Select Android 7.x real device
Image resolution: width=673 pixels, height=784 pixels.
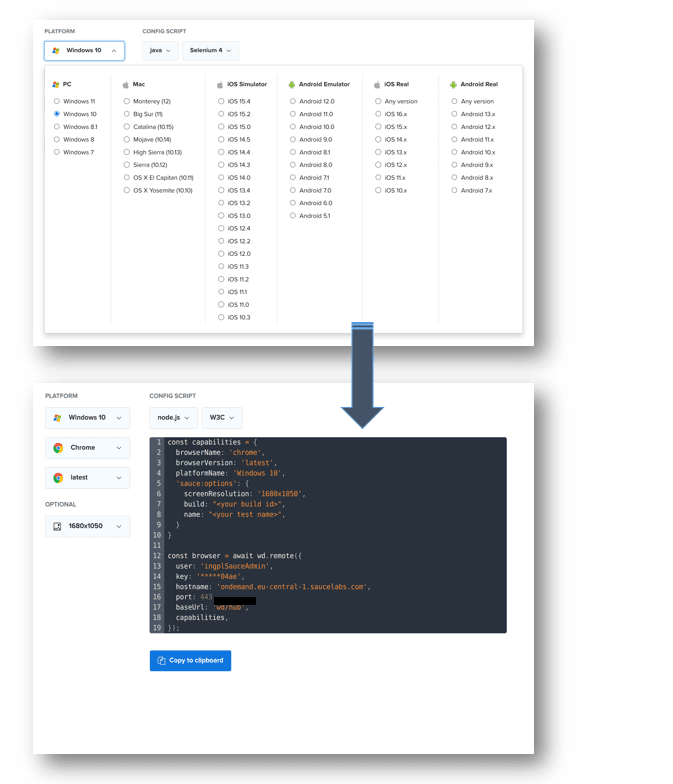coord(454,190)
